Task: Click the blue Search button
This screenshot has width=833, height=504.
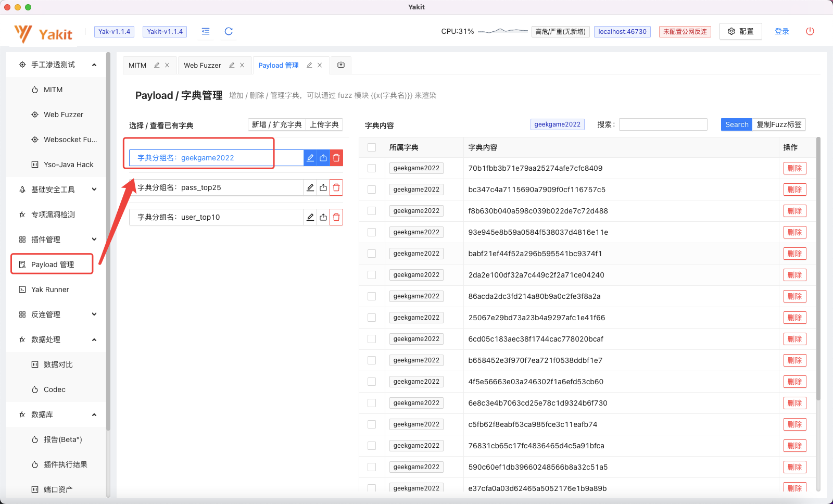Action: [737, 124]
